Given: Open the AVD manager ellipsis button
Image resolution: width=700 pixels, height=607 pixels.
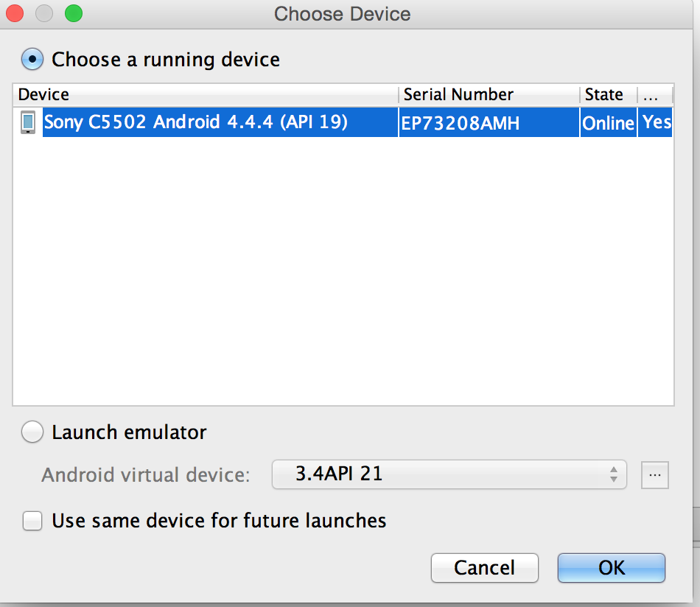Looking at the screenshot, I should click(x=655, y=475).
